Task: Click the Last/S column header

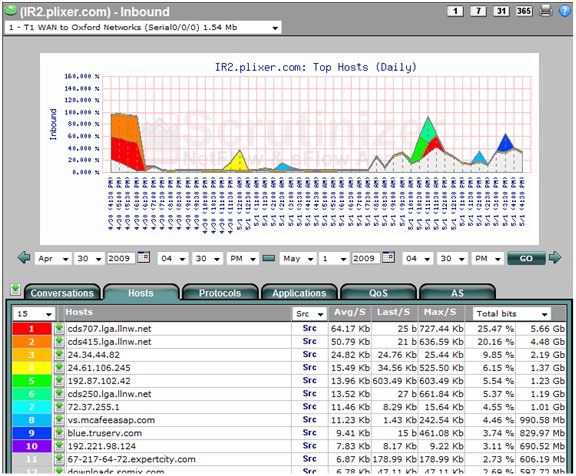Action: click(x=393, y=313)
